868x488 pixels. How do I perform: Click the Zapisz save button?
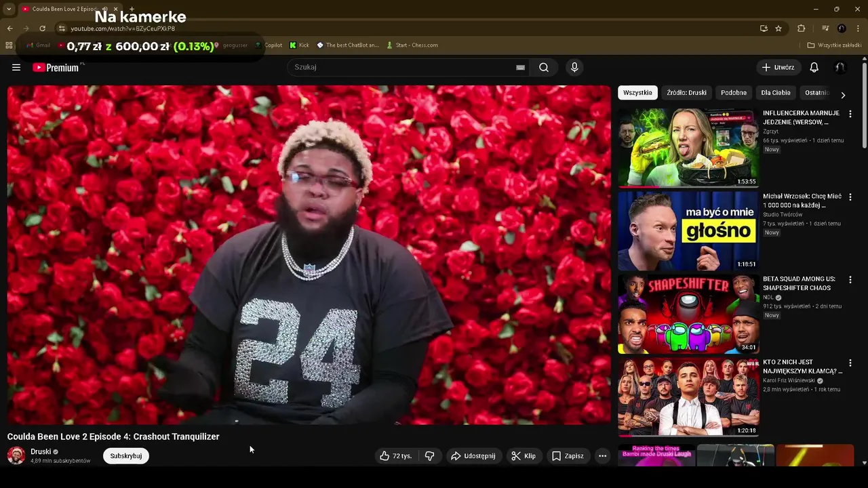click(x=568, y=456)
